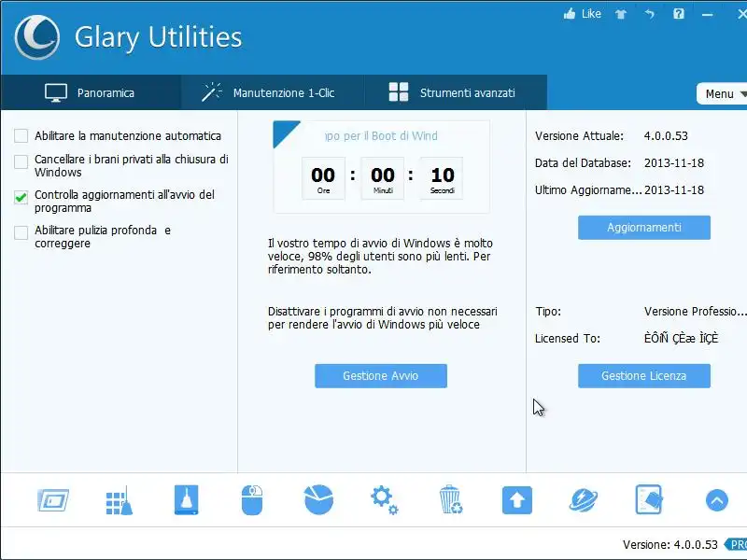The width and height of the screenshot is (747, 560).
Task: Open the t-shirt skin changer icon
Action: (620, 14)
